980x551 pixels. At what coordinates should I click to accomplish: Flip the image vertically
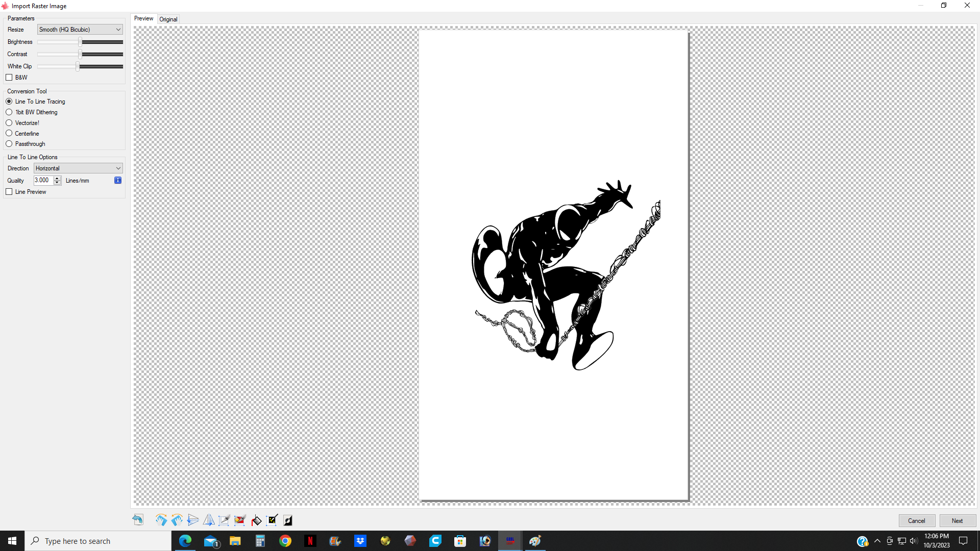coord(193,520)
